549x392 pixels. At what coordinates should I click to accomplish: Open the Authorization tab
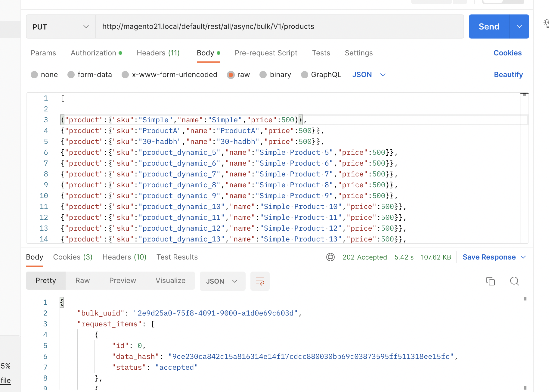[x=93, y=53]
